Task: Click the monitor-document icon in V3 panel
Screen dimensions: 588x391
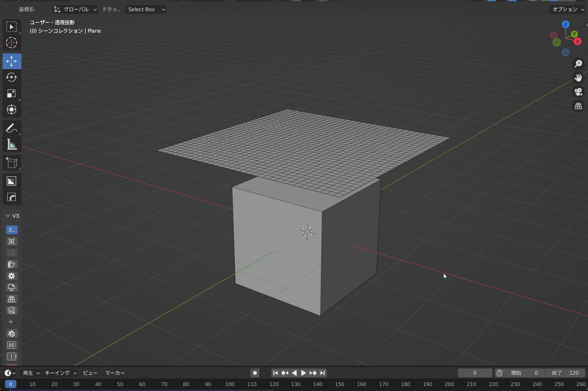Action: pos(12,287)
